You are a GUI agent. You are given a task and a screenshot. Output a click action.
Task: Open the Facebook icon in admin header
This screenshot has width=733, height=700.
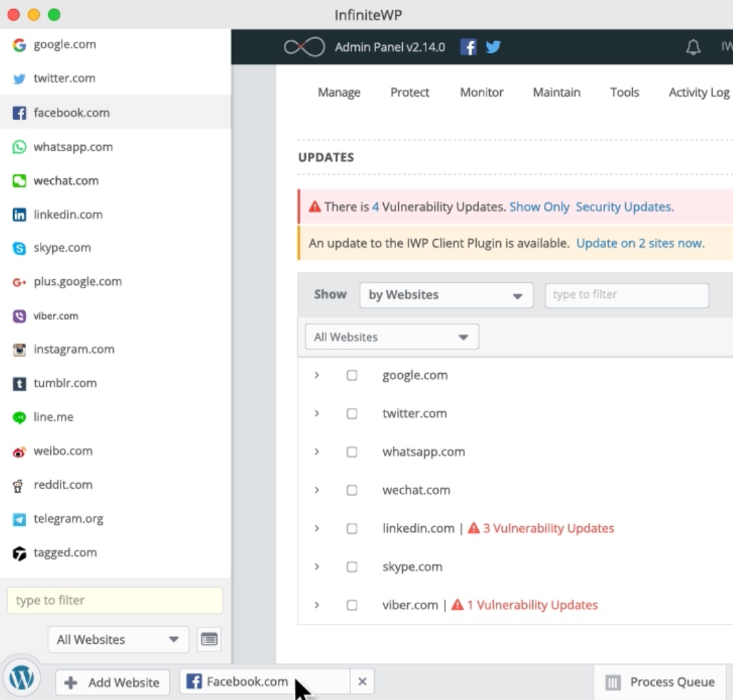pyautogui.click(x=468, y=46)
